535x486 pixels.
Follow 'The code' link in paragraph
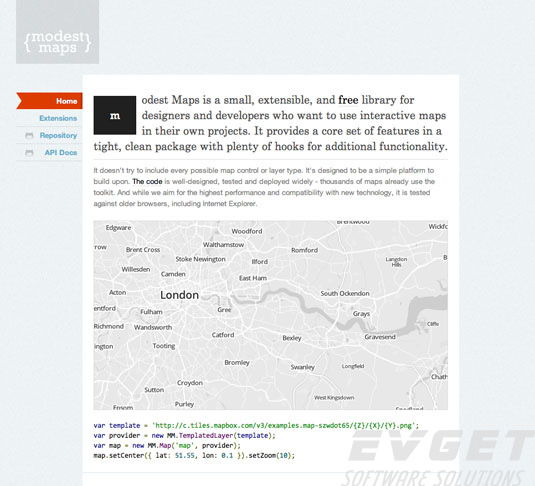pyautogui.click(x=147, y=182)
